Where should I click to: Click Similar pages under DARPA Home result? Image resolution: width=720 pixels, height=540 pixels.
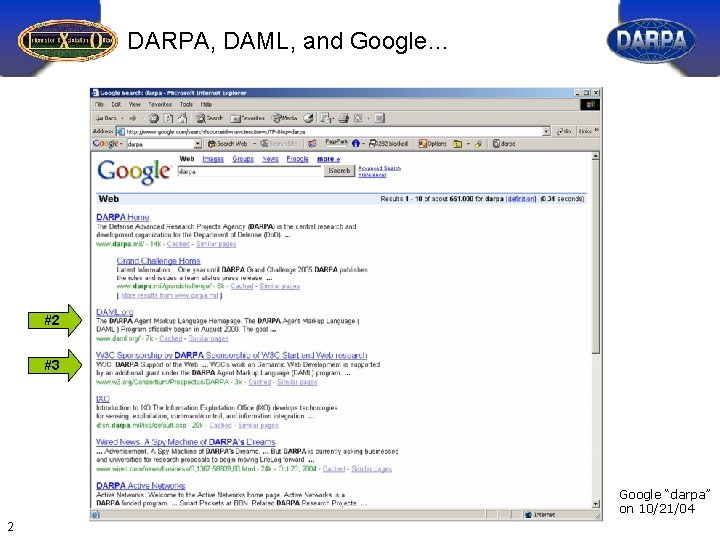[216, 244]
